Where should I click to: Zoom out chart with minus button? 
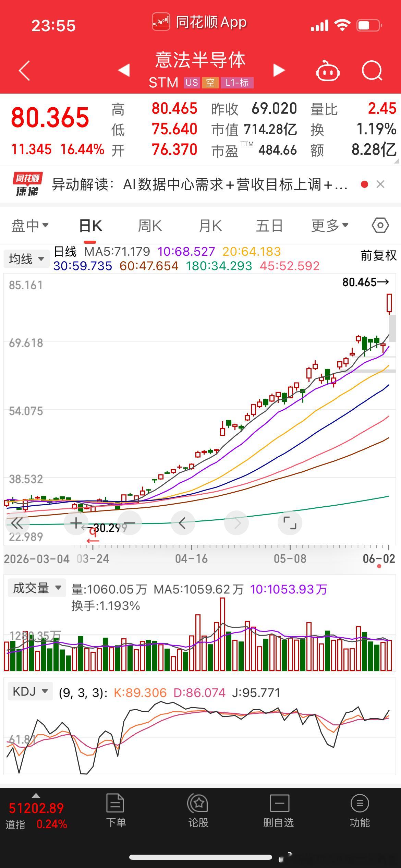(130, 523)
